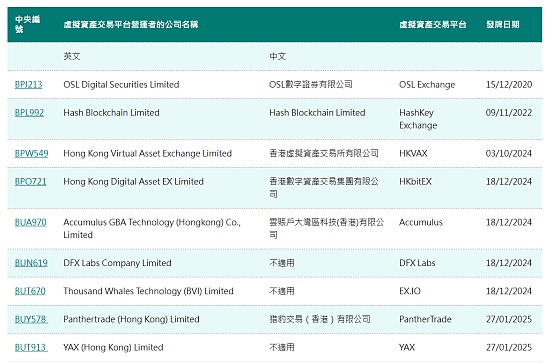Open the BUY578 central number link
553x364 pixels.
pos(31,320)
